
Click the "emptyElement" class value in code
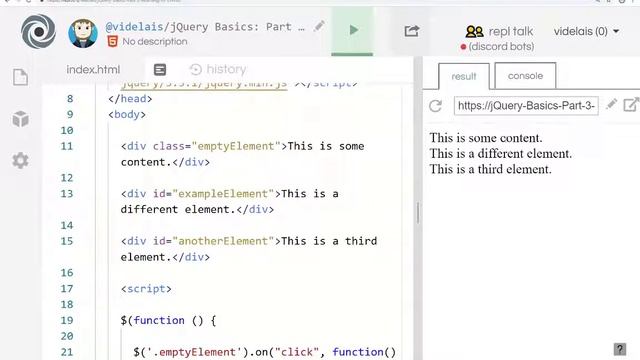[x=236, y=146]
